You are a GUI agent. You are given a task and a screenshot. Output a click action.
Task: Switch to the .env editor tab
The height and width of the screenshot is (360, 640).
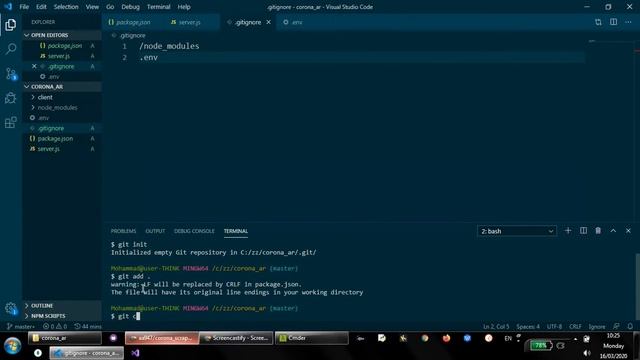(x=297, y=22)
